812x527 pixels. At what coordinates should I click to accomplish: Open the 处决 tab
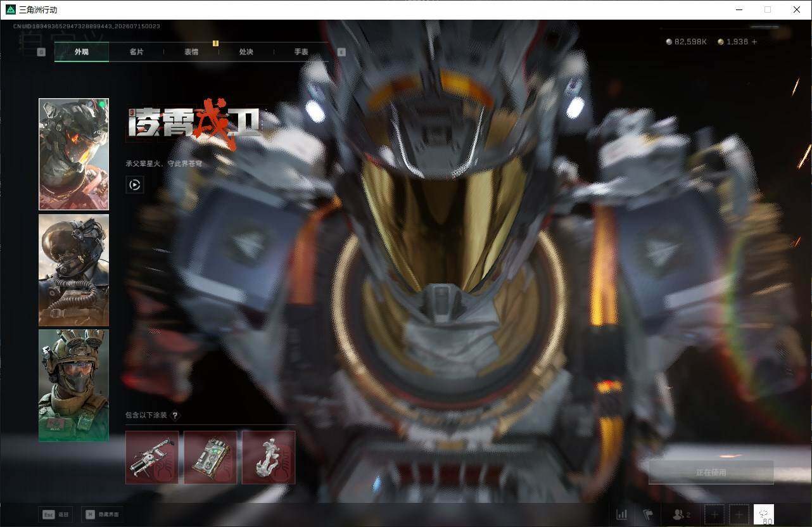click(246, 52)
